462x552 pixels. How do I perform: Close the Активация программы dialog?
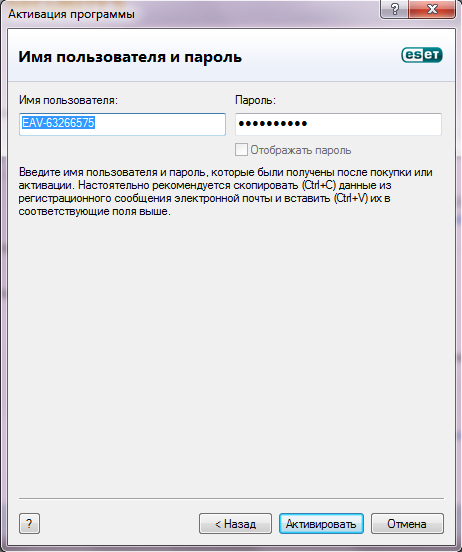432,9
